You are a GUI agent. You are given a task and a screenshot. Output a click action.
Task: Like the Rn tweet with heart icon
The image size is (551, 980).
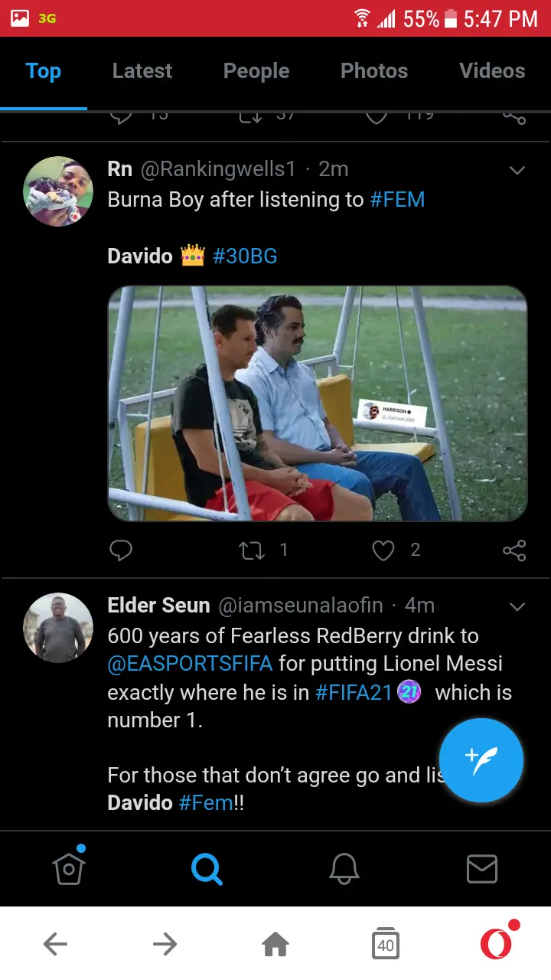click(383, 550)
